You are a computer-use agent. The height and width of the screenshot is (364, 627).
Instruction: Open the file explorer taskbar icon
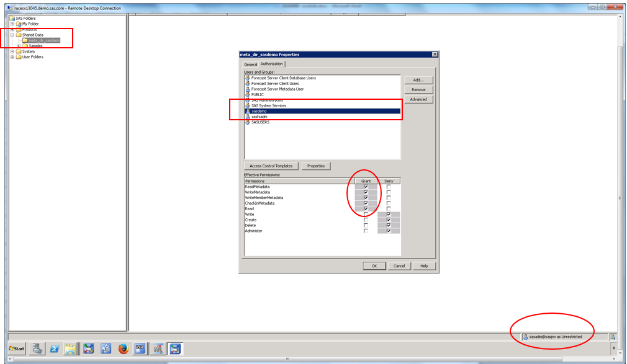(x=70, y=349)
